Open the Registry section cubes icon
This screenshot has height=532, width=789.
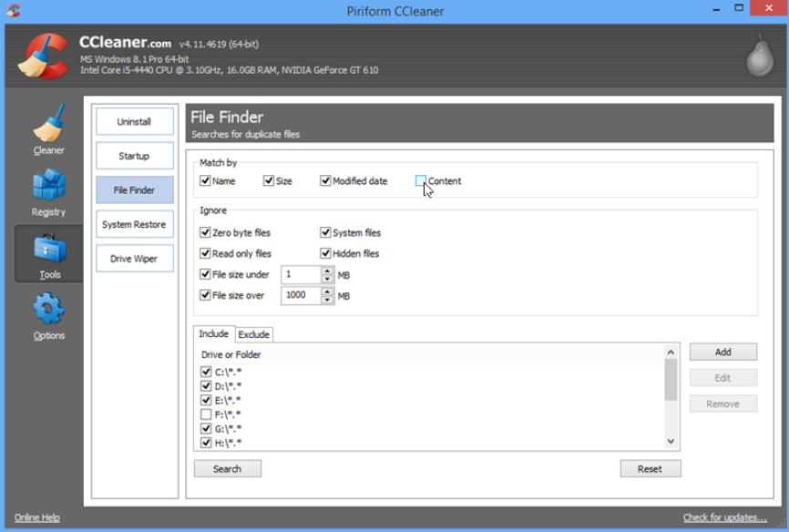(49, 184)
